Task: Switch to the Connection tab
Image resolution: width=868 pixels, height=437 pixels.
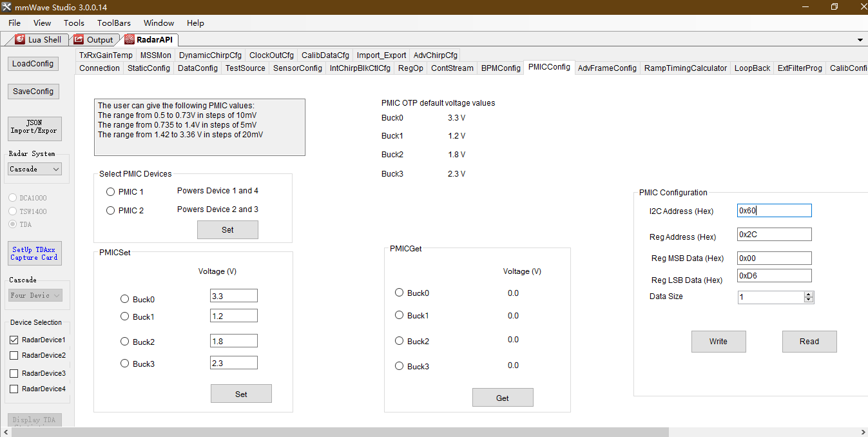Action: click(99, 68)
